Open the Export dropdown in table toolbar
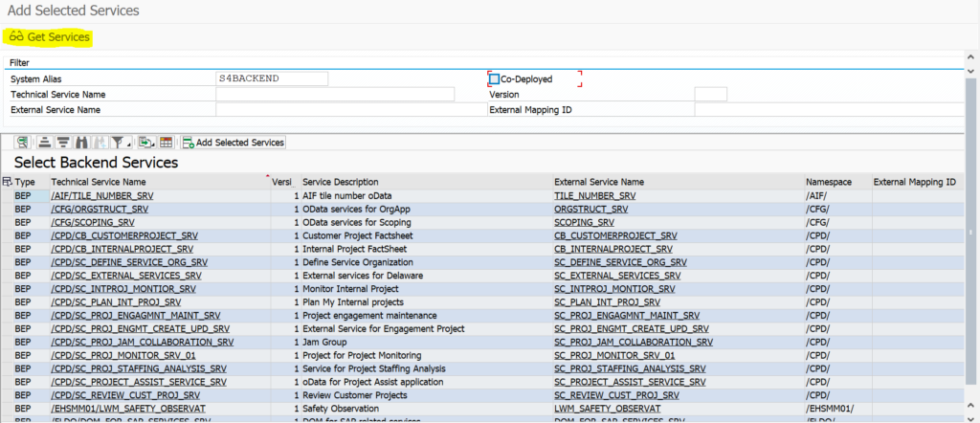The width and height of the screenshot is (980, 423). point(146,143)
